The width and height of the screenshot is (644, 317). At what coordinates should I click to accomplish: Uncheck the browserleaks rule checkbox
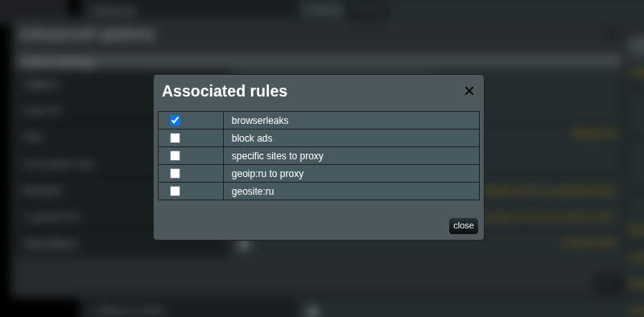tap(175, 121)
